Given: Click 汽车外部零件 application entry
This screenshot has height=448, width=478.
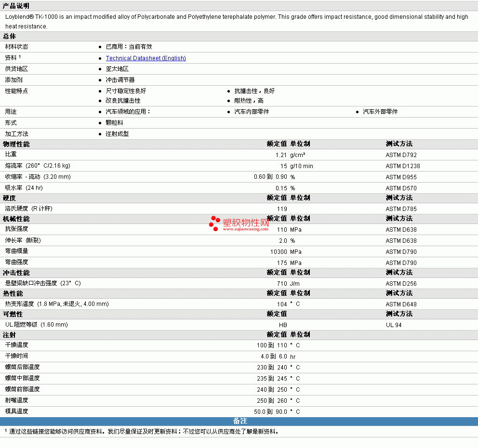Looking at the screenshot, I should click(x=380, y=112).
